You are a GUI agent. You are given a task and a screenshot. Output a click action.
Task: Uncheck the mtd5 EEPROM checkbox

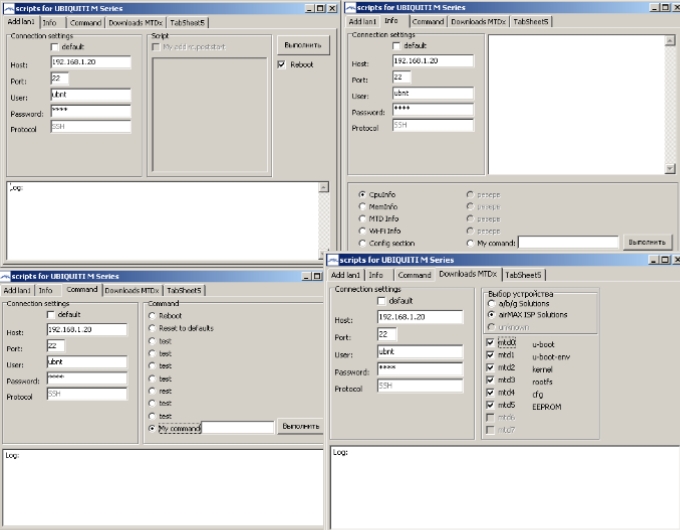pos(490,405)
